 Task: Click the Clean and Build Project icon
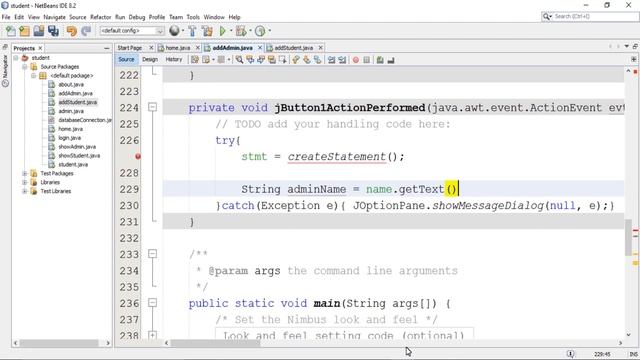point(207,31)
